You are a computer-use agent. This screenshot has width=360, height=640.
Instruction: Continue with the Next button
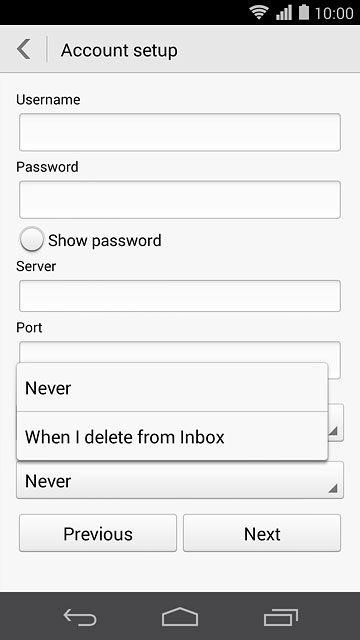pyautogui.click(x=262, y=533)
